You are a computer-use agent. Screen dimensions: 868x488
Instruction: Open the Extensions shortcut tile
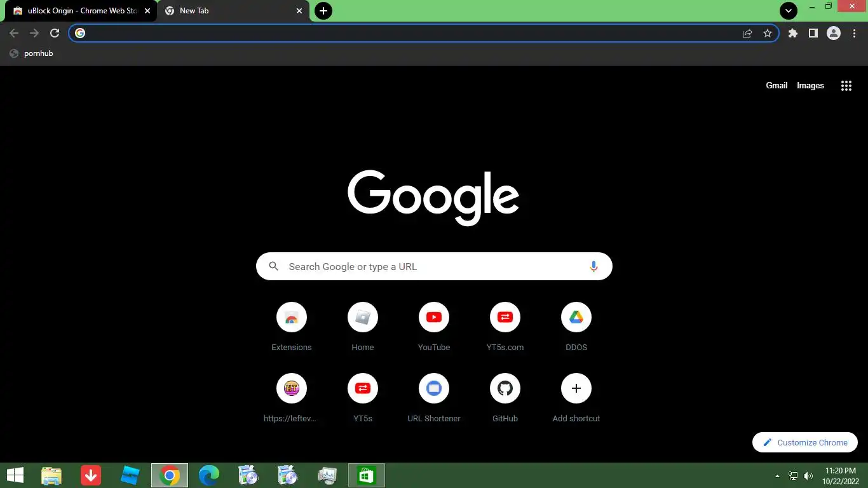tap(292, 327)
